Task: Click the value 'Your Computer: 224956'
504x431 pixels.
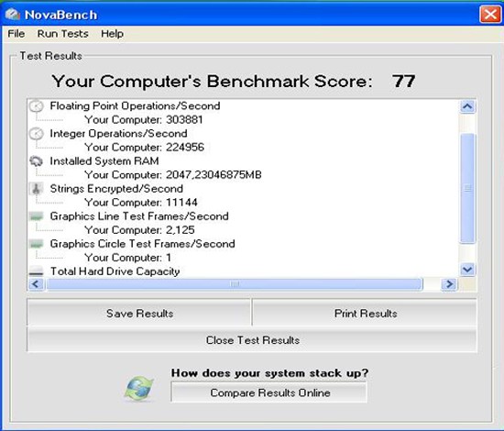Action: coord(144,148)
